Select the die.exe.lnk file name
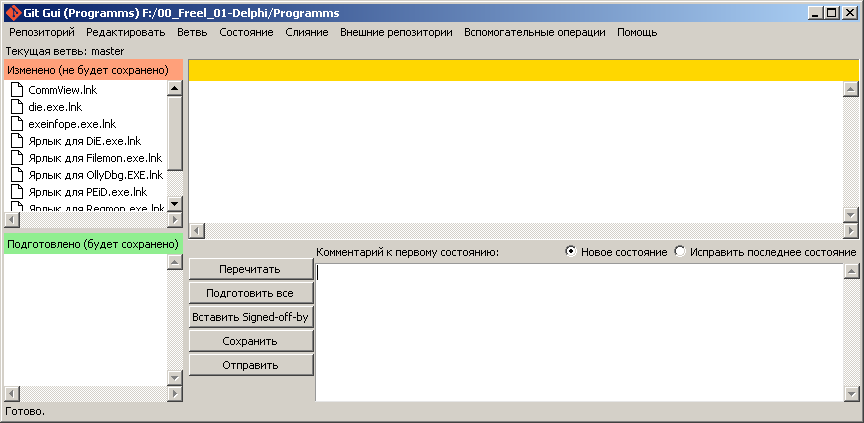This screenshot has width=864, height=423. [x=55, y=107]
